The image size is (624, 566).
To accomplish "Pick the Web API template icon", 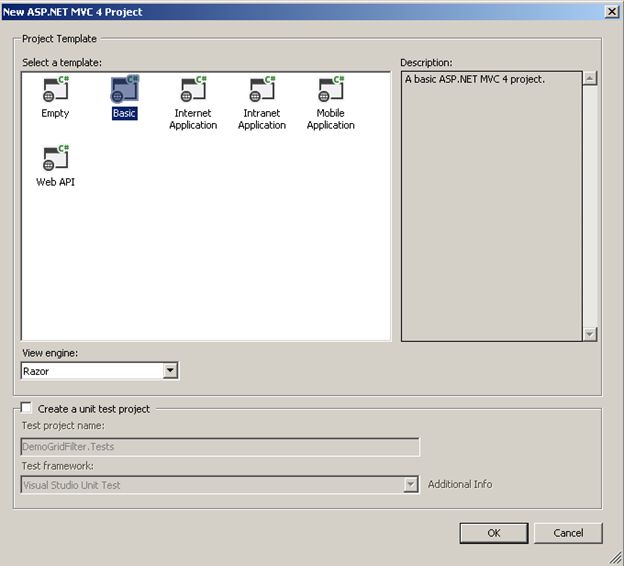I will [56, 158].
